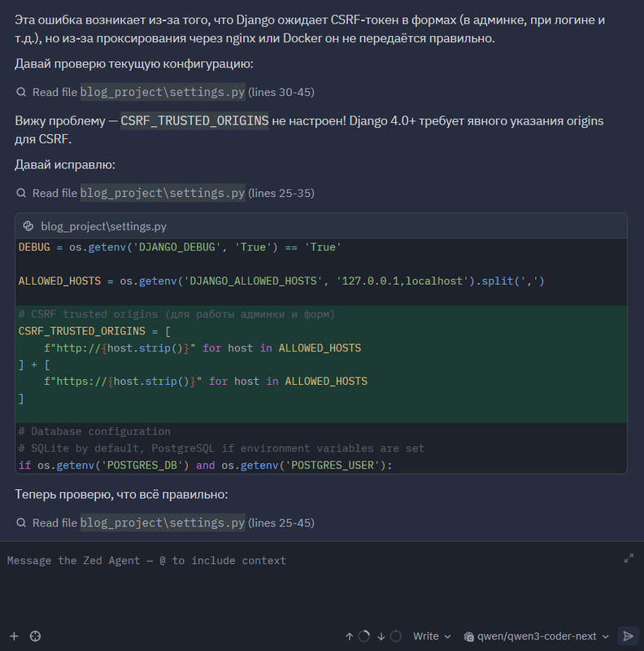644x651 pixels.
Task: Click the follow agent crosshair icon
Action: tap(35, 636)
